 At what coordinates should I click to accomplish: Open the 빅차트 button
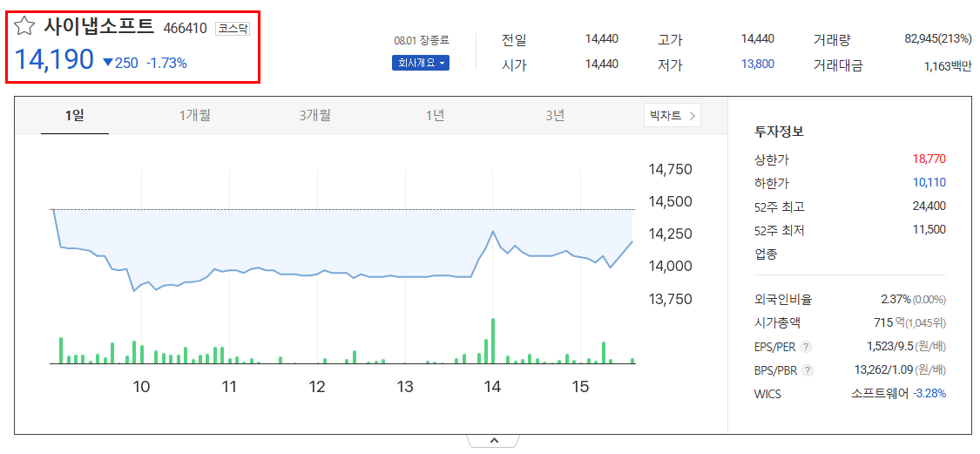(672, 115)
